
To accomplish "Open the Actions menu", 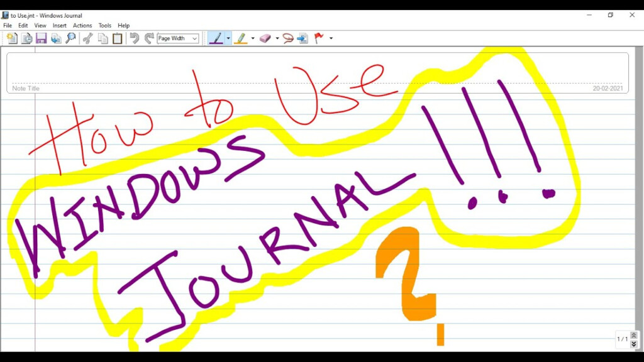I will click(82, 25).
